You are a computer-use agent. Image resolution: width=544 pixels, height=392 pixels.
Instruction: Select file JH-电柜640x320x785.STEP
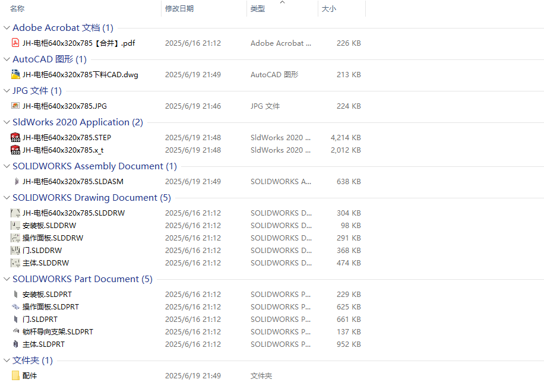point(67,137)
